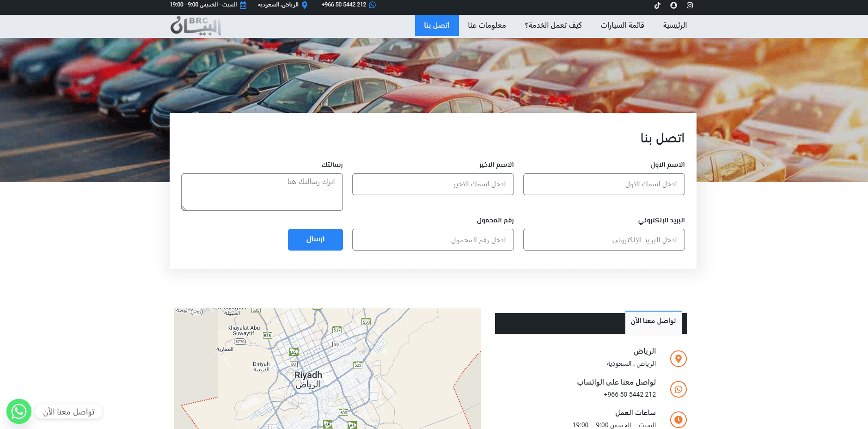Open the Snapchat icon in top bar
The width and height of the screenshot is (868, 429).
(x=673, y=6)
